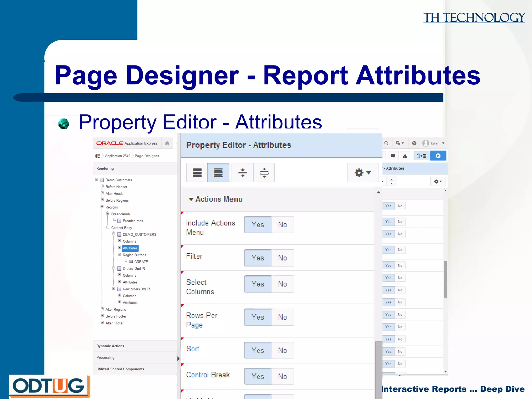This screenshot has width=532, height=399.
Task: Expand the After Header node
Action: (x=102, y=193)
